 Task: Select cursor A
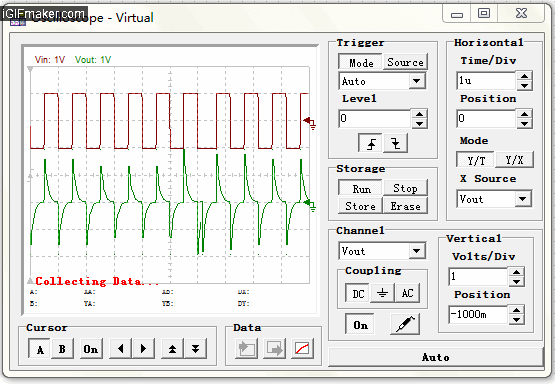pyautogui.click(x=40, y=349)
